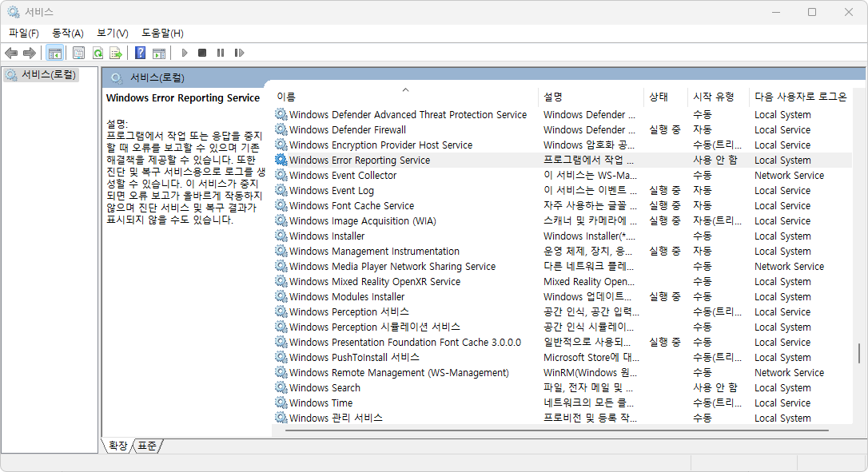The height and width of the screenshot is (472, 868).
Task: Click 실행 중 status of Windows Defender Firewall
Action: click(x=665, y=130)
